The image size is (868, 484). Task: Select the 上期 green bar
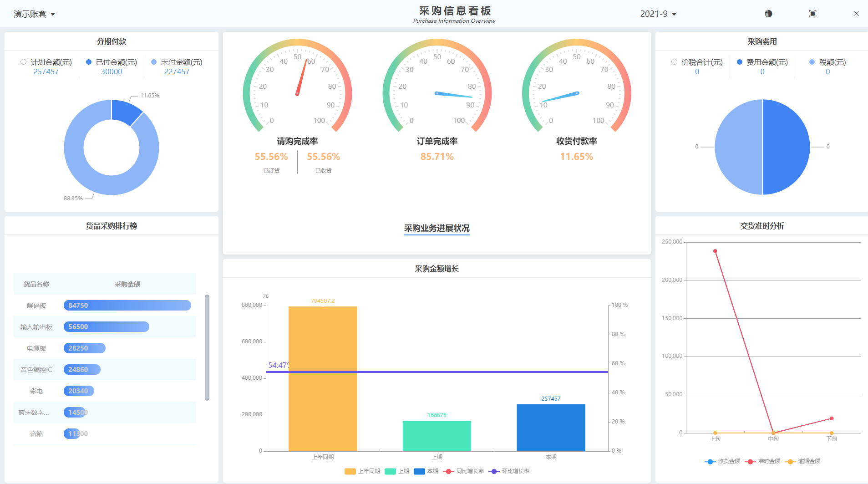click(x=437, y=436)
